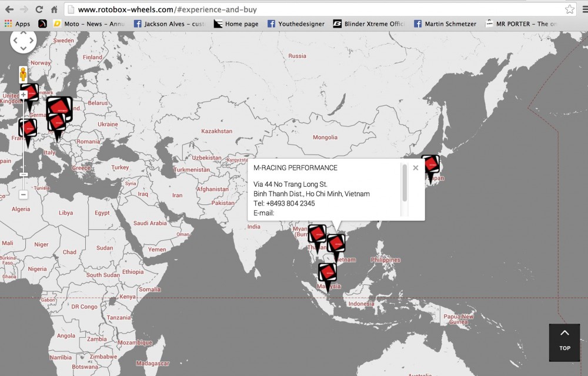This screenshot has width=588, height=376.
Task: Click the Finland map label
Action: [x=92, y=58]
